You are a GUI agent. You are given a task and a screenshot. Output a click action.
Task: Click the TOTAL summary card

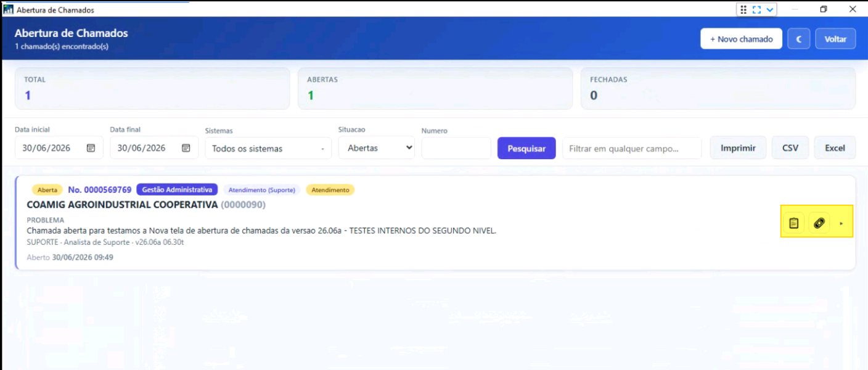coord(152,88)
